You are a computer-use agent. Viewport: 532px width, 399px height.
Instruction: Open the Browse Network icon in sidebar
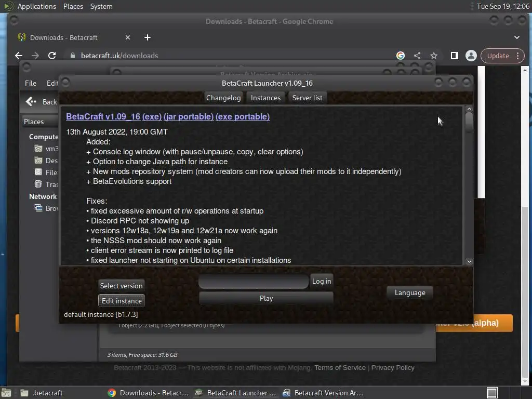click(x=38, y=208)
